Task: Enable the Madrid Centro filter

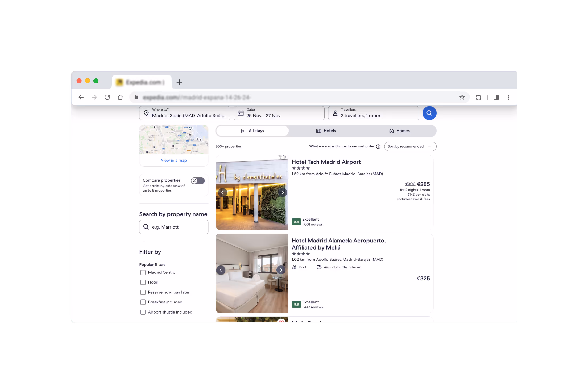Action: click(143, 272)
